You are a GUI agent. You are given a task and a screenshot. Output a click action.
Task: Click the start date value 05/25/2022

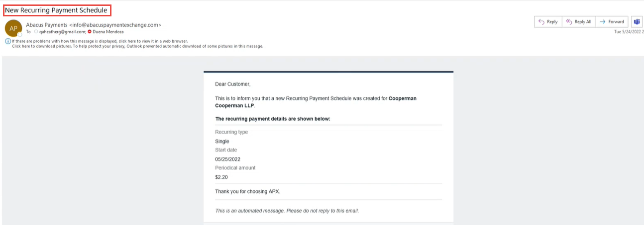tap(227, 159)
